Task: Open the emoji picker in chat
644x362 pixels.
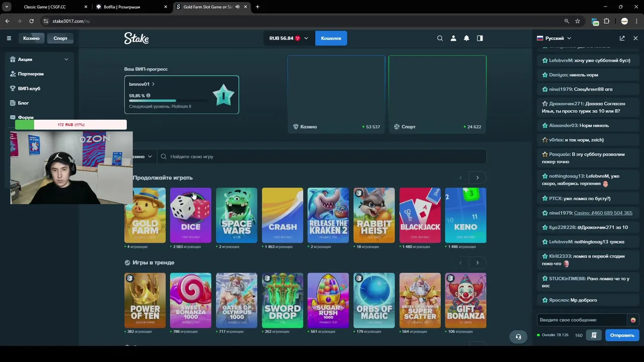Action: point(633,320)
